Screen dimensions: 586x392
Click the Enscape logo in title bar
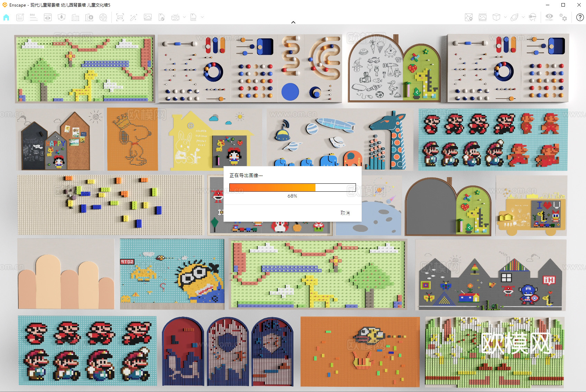coord(4,5)
